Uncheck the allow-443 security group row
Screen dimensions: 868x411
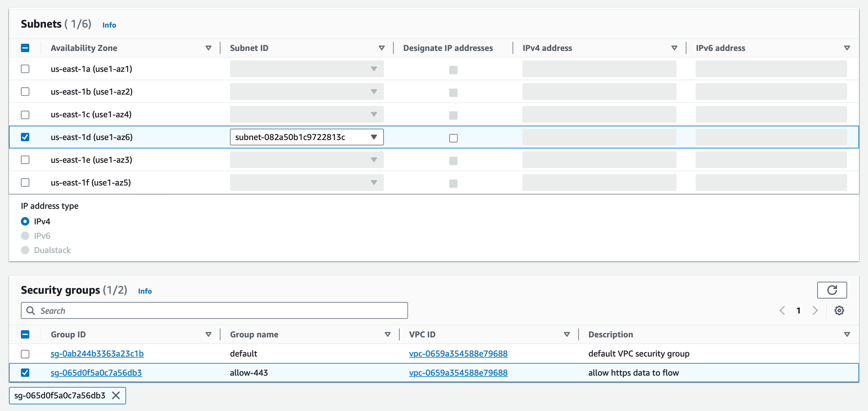[x=25, y=372]
